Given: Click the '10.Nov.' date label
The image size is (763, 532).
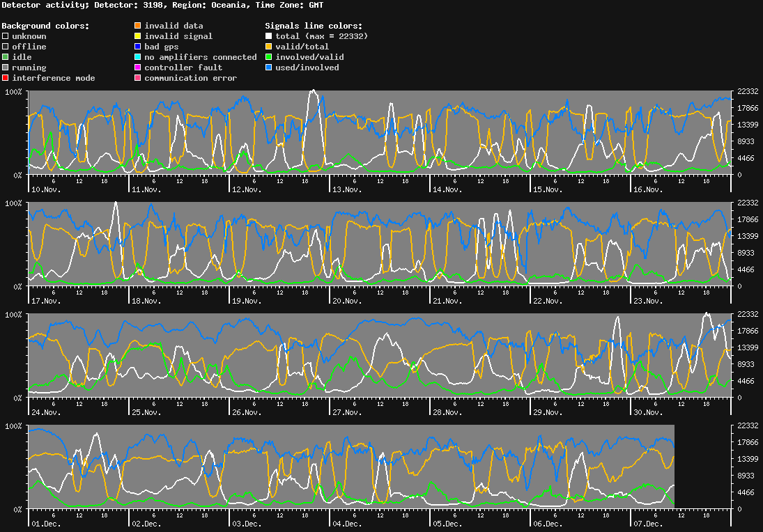Looking at the screenshot, I should 44,189.
